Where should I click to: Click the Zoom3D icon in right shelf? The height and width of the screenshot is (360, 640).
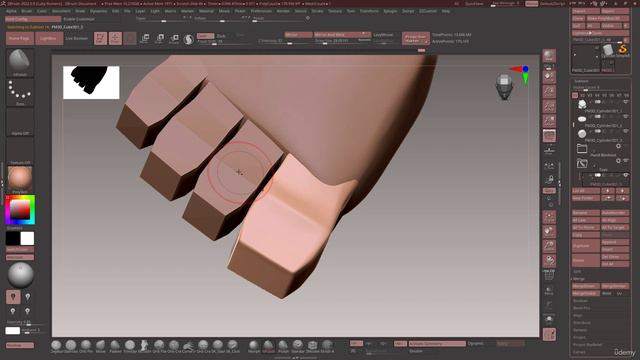pos(549,246)
